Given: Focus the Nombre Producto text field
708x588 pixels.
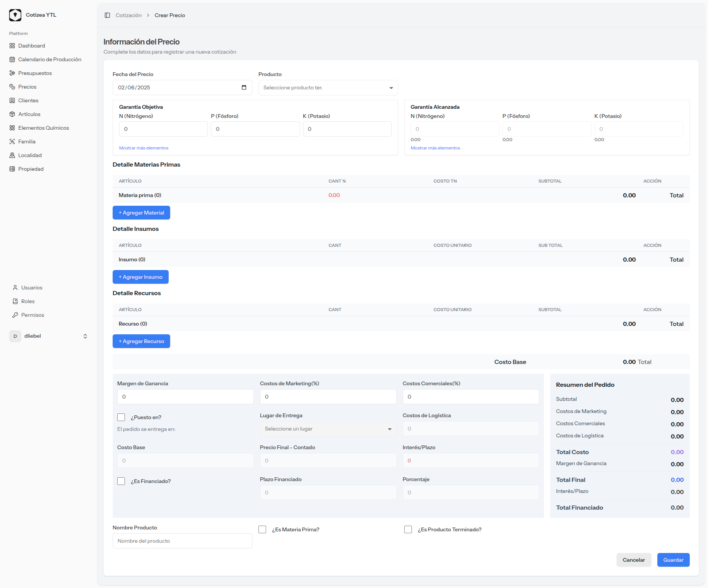Looking at the screenshot, I should tap(182, 541).
